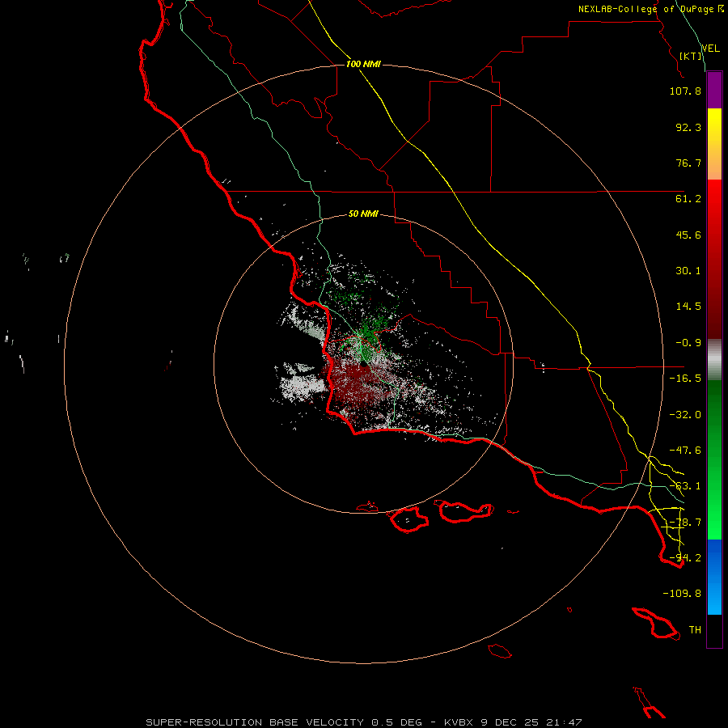Select the -78.7 legend value

click(x=685, y=523)
